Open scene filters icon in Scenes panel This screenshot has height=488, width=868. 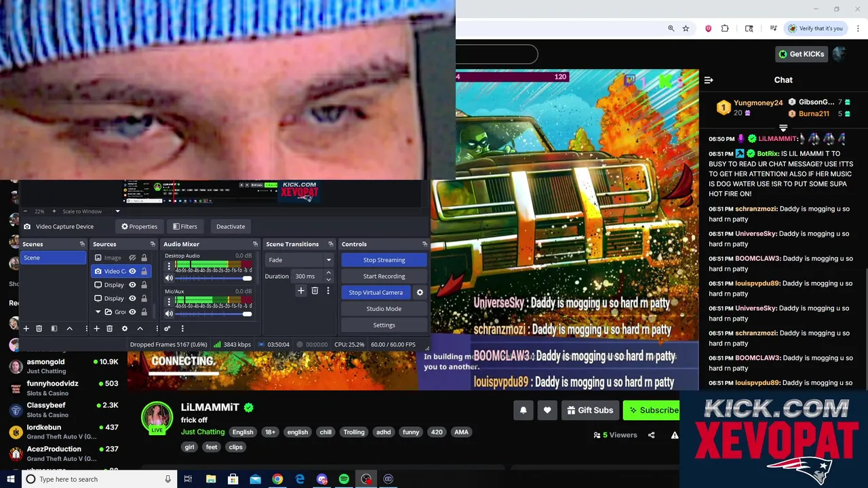point(54,329)
